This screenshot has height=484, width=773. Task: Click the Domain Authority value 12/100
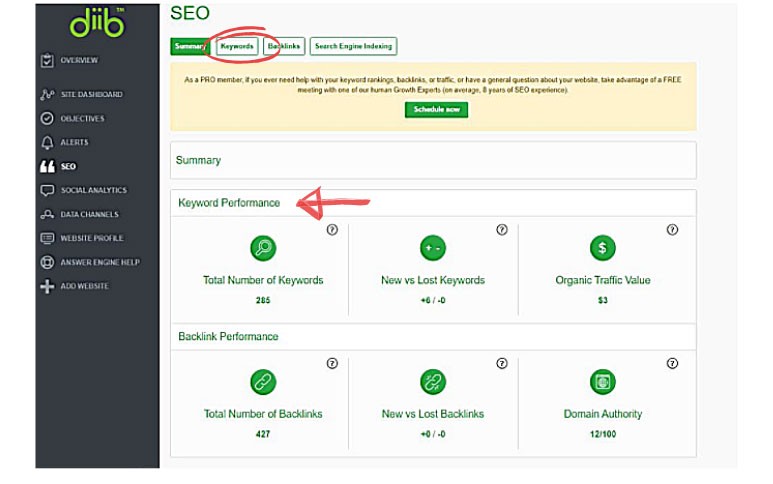(x=602, y=434)
